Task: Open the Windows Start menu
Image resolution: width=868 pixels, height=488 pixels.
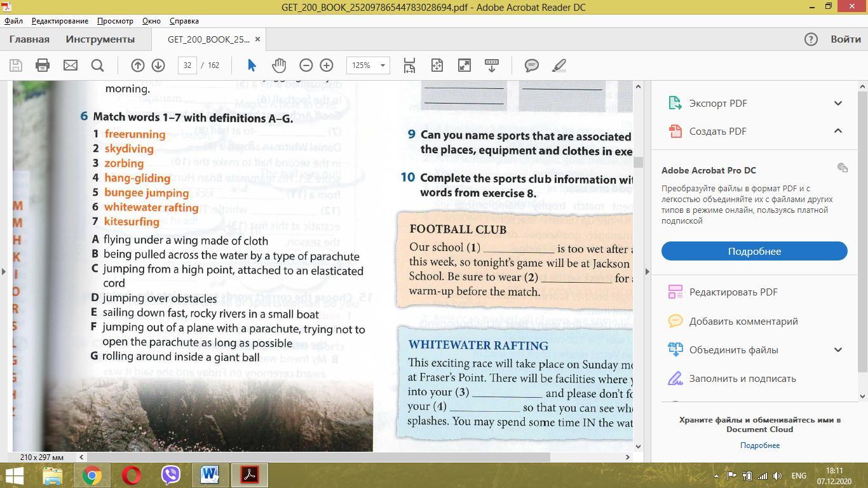Action: point(15,475)
